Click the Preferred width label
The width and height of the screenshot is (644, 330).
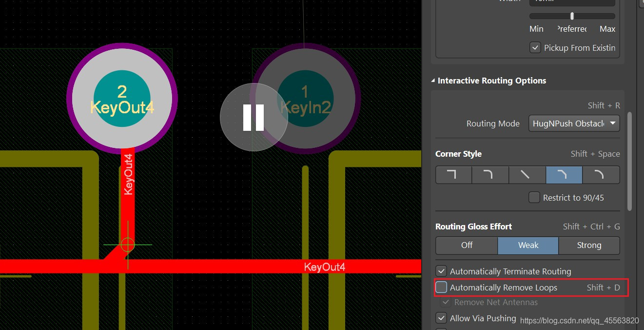click(x=572, y=29)
